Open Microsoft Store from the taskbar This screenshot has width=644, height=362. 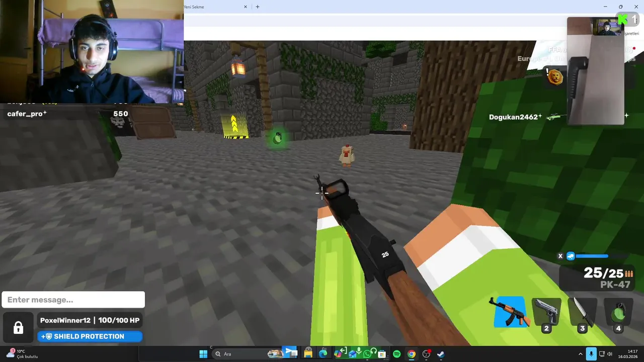[382, 354]
